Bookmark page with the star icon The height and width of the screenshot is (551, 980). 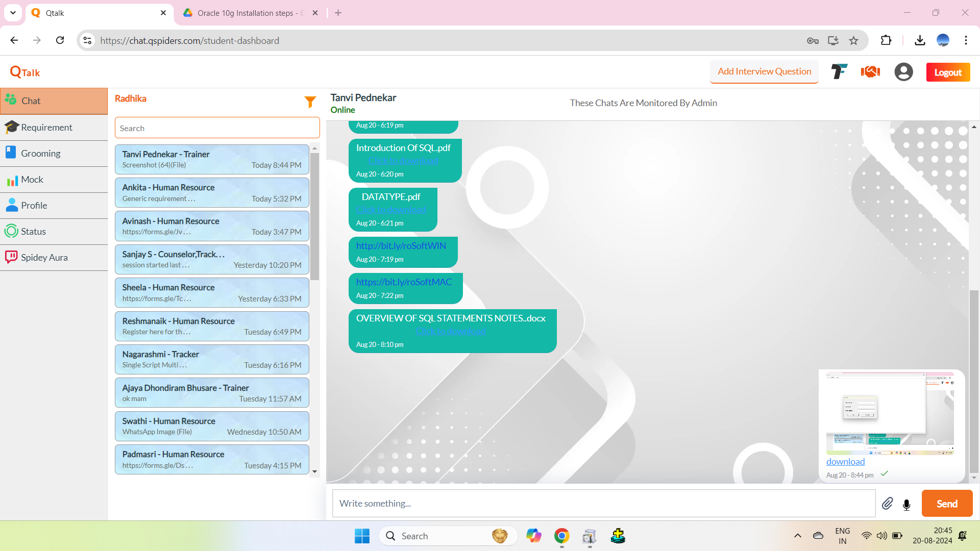(853, 41)
